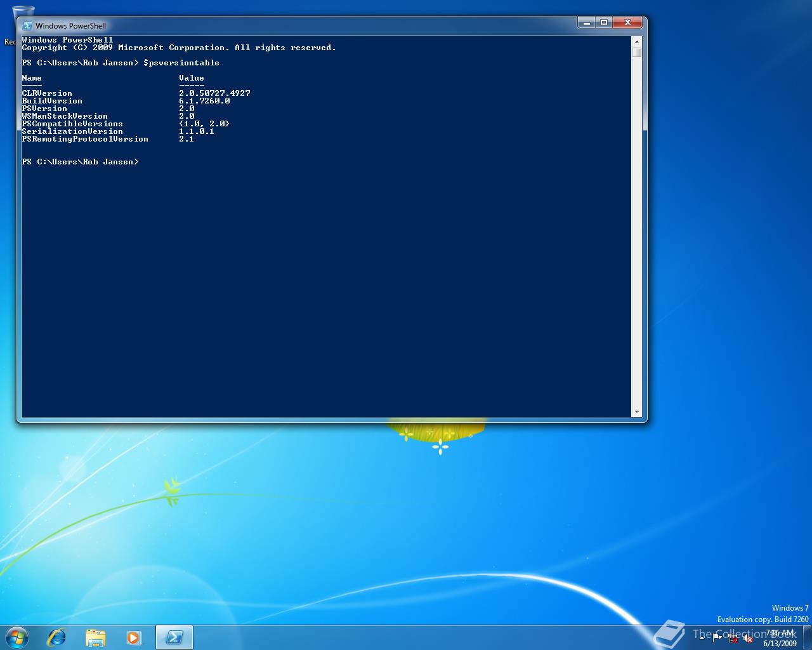Minimize the PowerShell window
The height and width of the screenshot is (650, 812).
586,23
